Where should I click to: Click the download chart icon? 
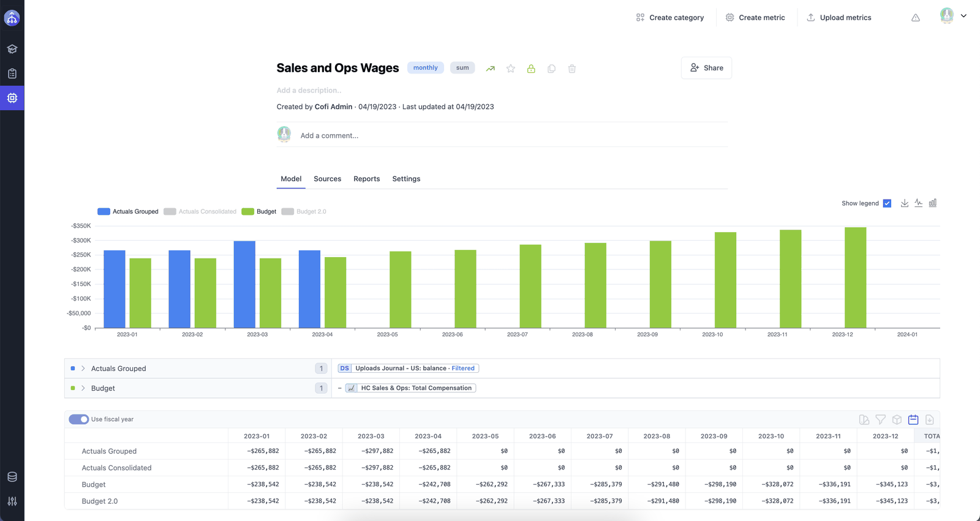(905, 203)
